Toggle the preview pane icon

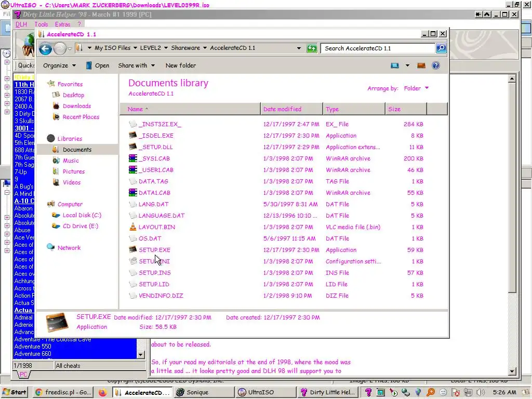[421, 65]
